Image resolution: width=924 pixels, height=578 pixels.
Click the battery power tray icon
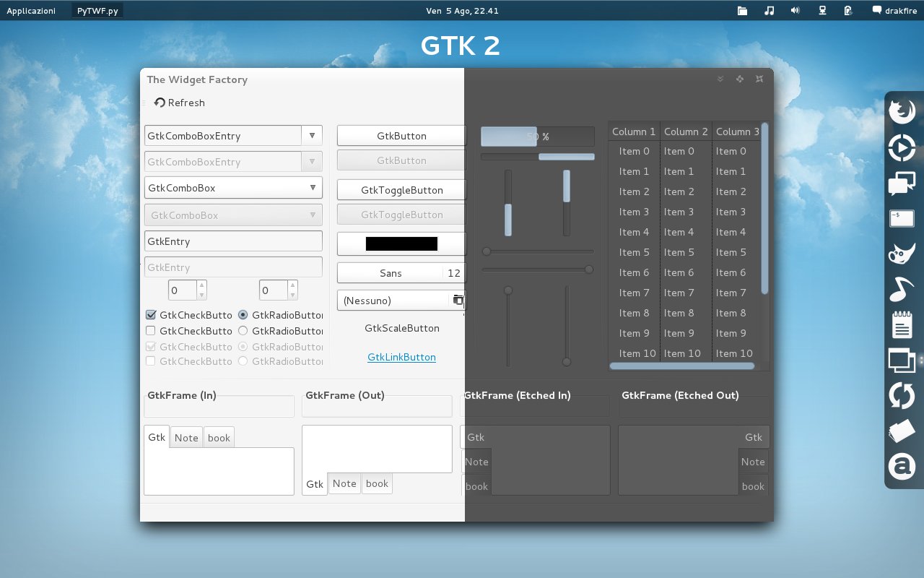tap(848, 11)
